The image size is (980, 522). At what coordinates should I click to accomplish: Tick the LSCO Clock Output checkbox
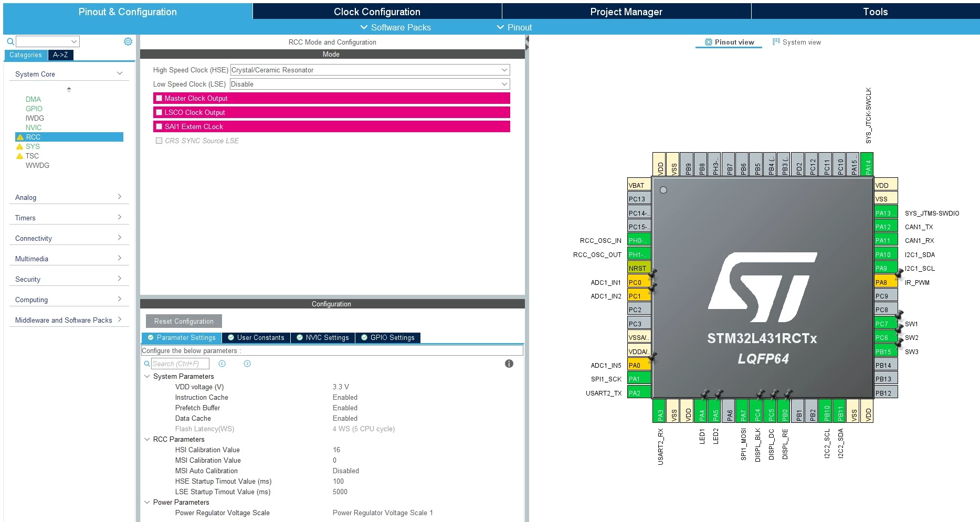point(159,112)
